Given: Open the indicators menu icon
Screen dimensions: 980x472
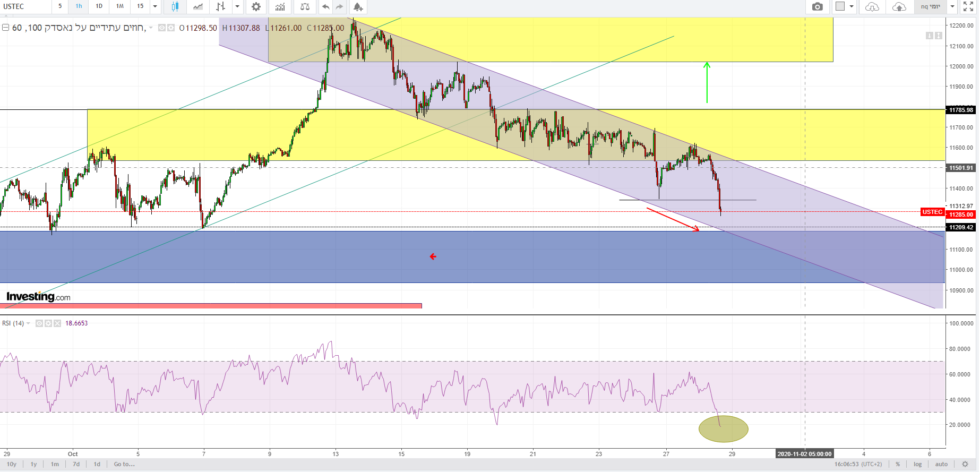Looking at the screenshot, I should pos(280,6).
